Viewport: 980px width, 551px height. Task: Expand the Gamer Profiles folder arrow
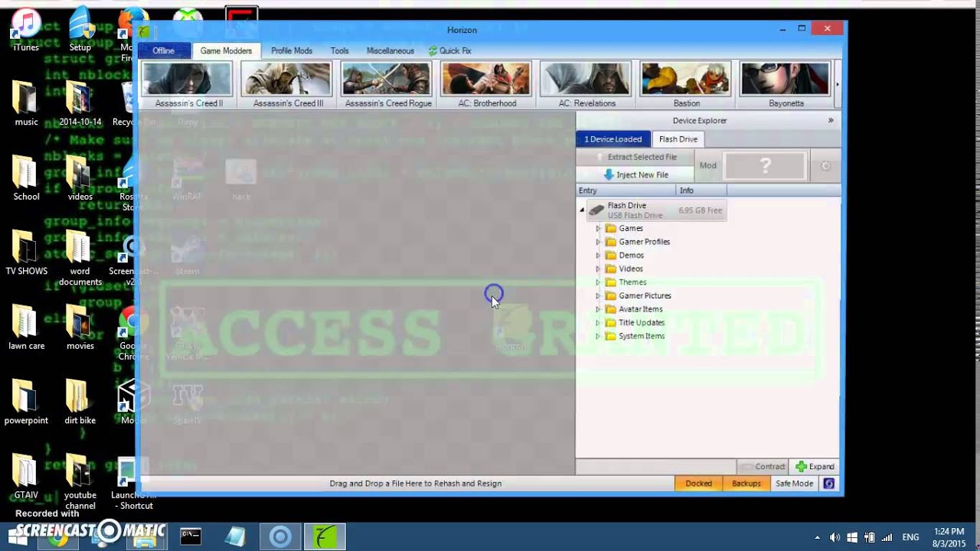coord(598,242)
